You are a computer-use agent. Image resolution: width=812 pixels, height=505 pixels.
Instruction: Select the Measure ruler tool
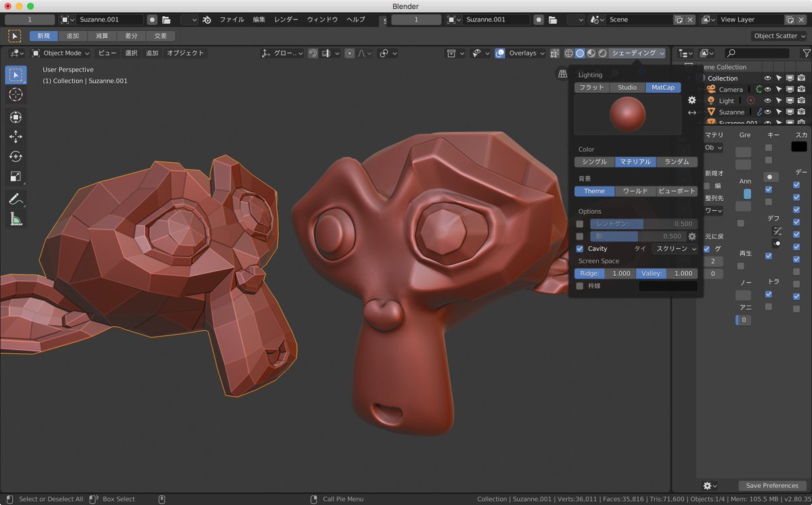pyautogui.click(x=16, y=218)
